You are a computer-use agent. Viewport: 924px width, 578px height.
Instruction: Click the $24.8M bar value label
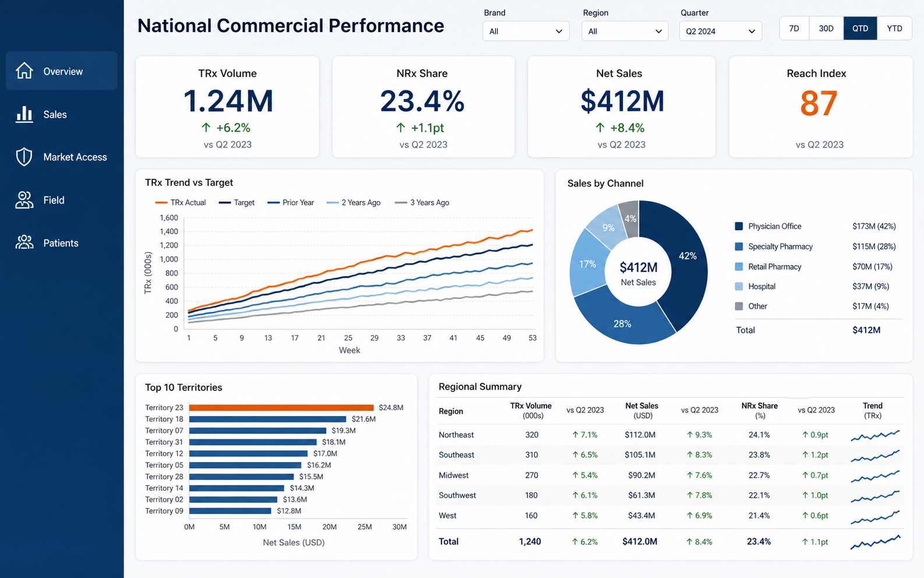click(391, 407)
